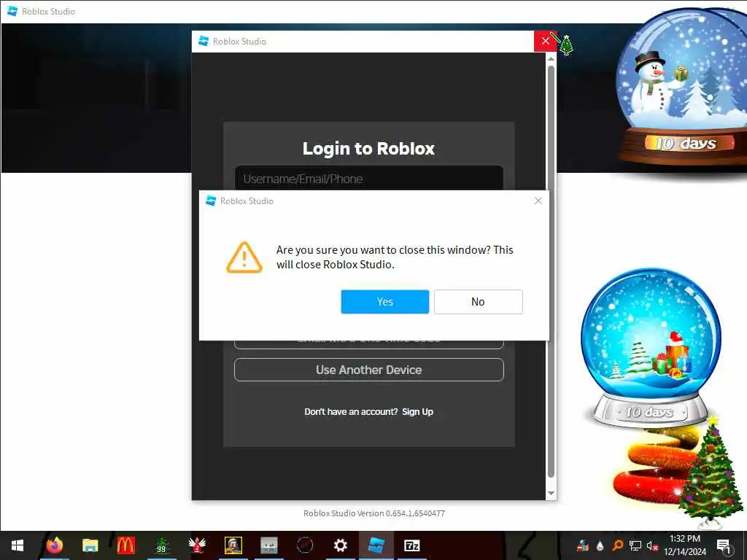The height and width of the screenshot is (560, 747).
Task: Launch Firefox from the taskbar
Action: pyautogui.click(x=54, y=545)
